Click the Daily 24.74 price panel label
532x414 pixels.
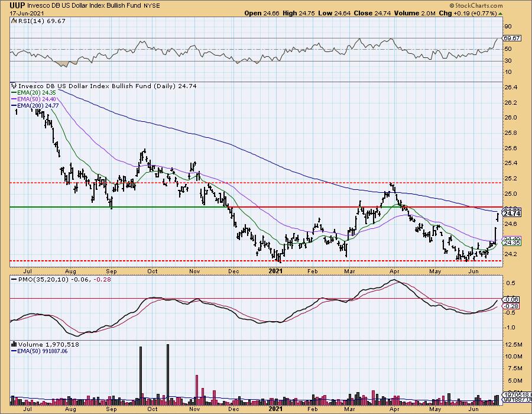(x=107, y=86)
